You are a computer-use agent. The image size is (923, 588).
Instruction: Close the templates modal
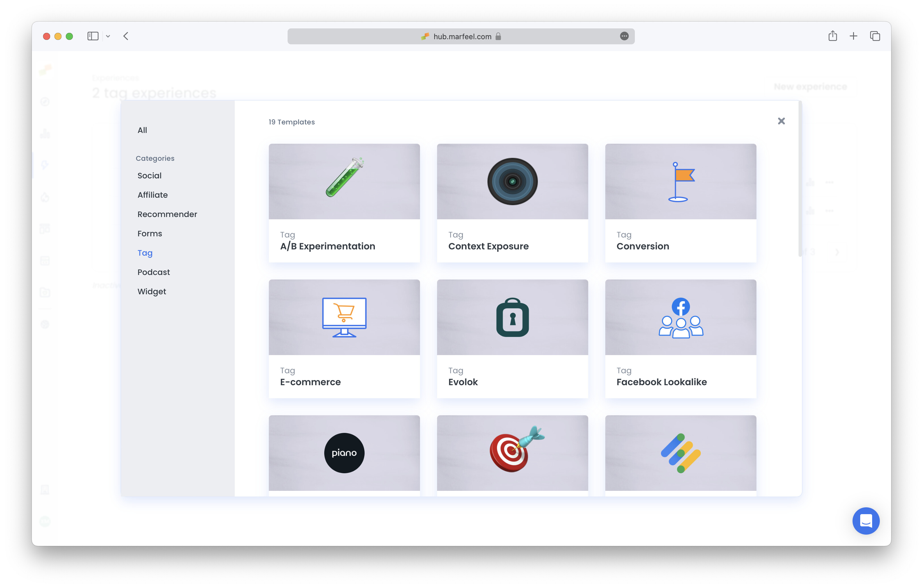click(x=781, y=121)
